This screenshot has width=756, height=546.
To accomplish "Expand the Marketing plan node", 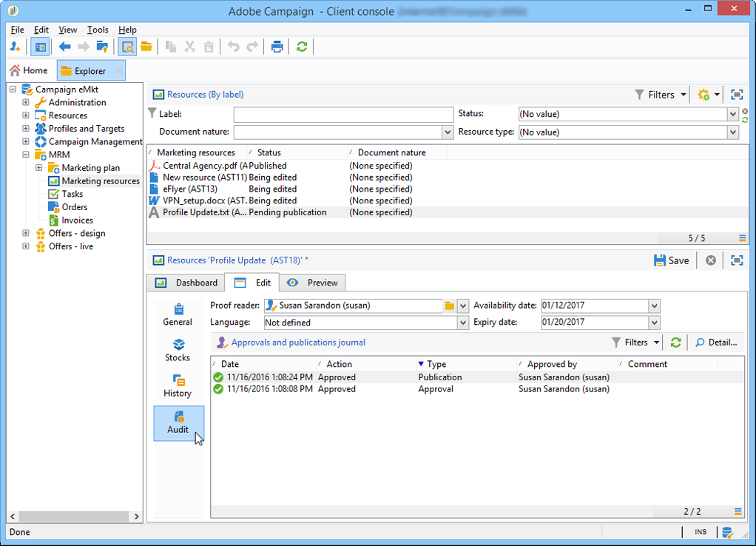I will (x=39, y=167).
